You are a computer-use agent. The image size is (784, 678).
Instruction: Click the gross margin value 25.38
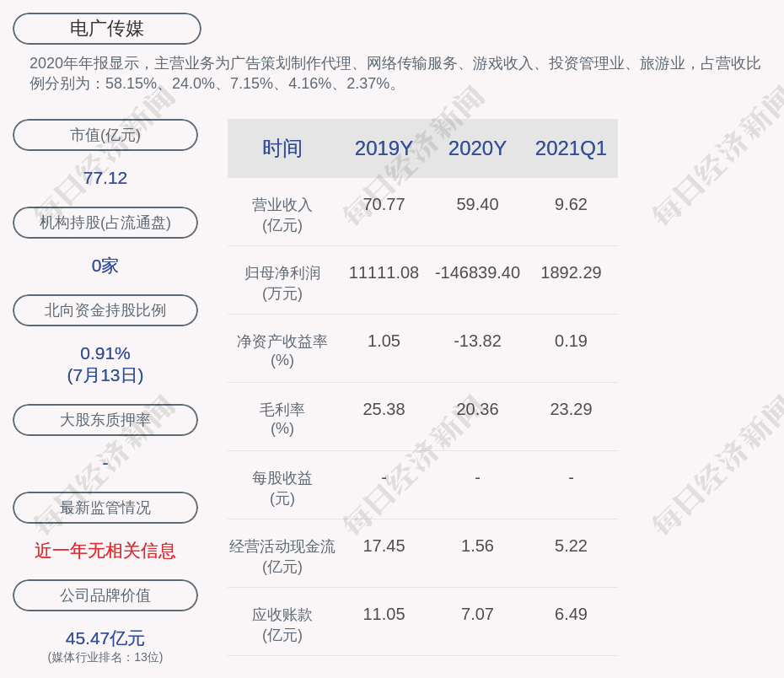[384, 410]
